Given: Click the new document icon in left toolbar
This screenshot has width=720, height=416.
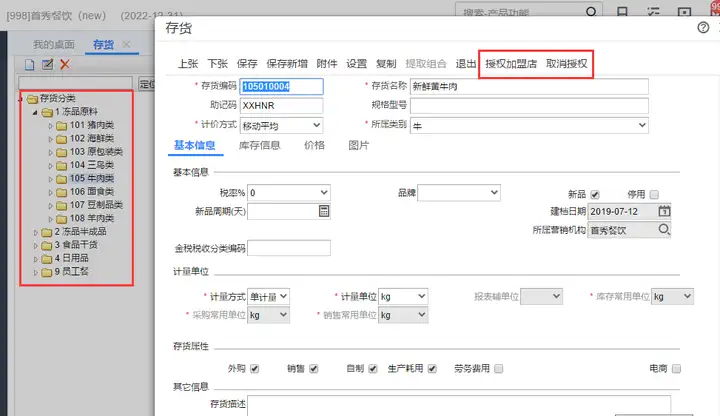Looking at the screenshot, I should pyautogui.click(x=29, y=65).
